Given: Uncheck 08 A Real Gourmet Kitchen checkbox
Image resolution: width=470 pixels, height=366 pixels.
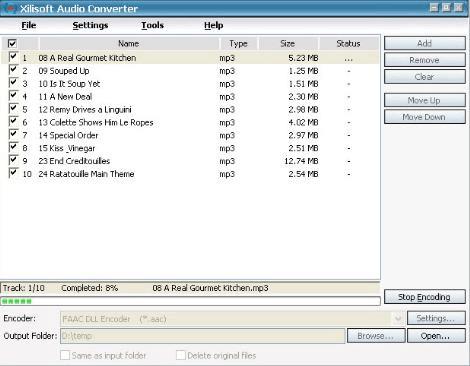Looking at the screenshot, I should (x=13, y=57).
